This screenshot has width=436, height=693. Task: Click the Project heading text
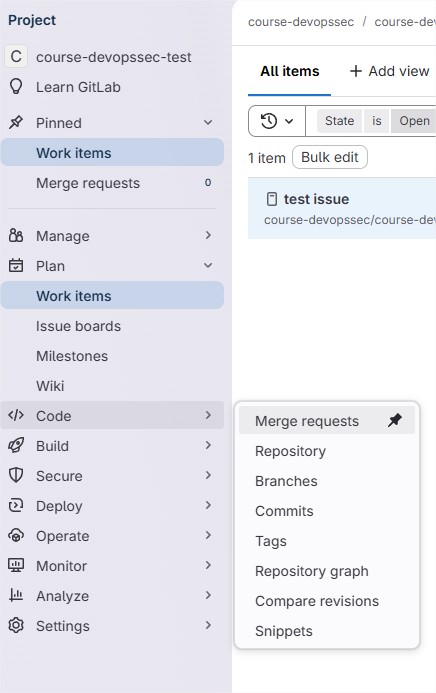click(32, 20)
